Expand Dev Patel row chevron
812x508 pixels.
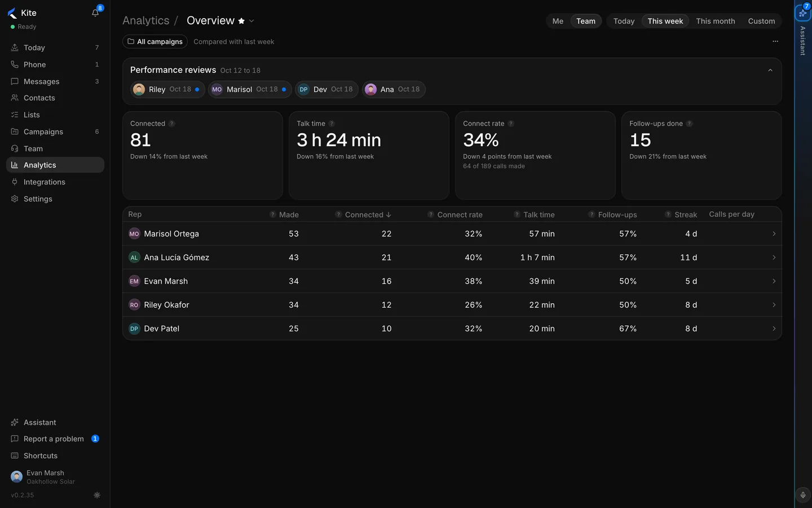point(774,329)
